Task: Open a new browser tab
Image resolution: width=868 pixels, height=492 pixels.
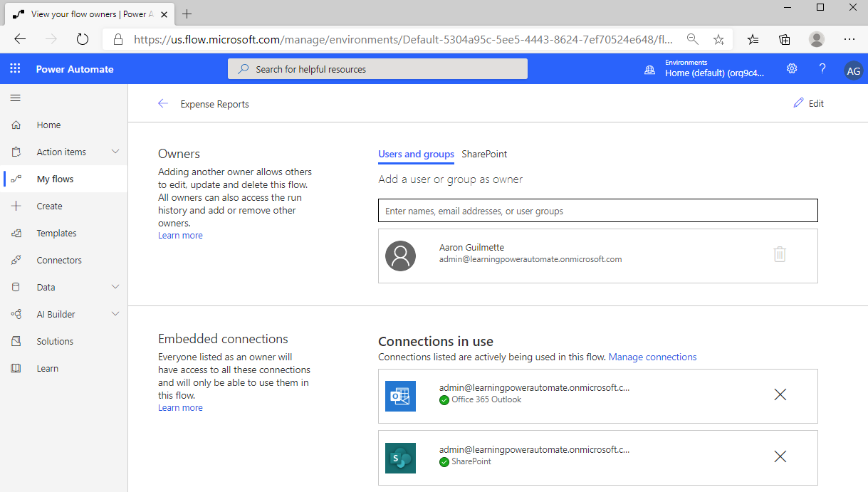Action: (187, 14)
